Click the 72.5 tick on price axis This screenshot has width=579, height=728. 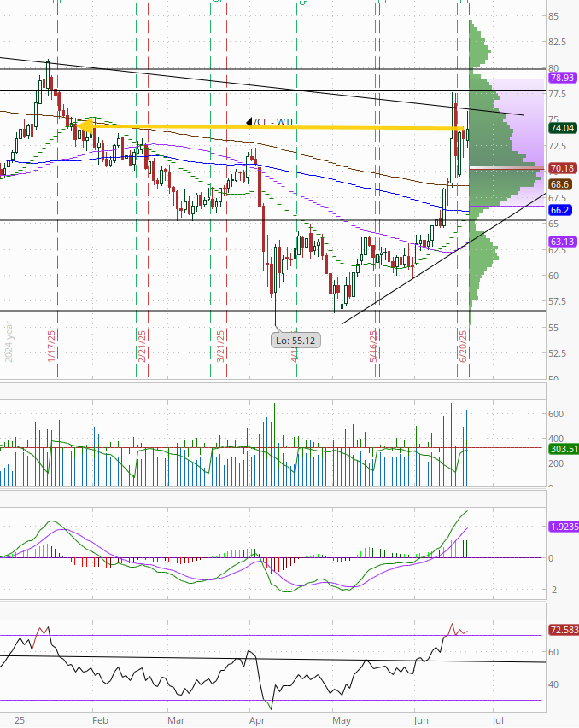tap(557, 146)
